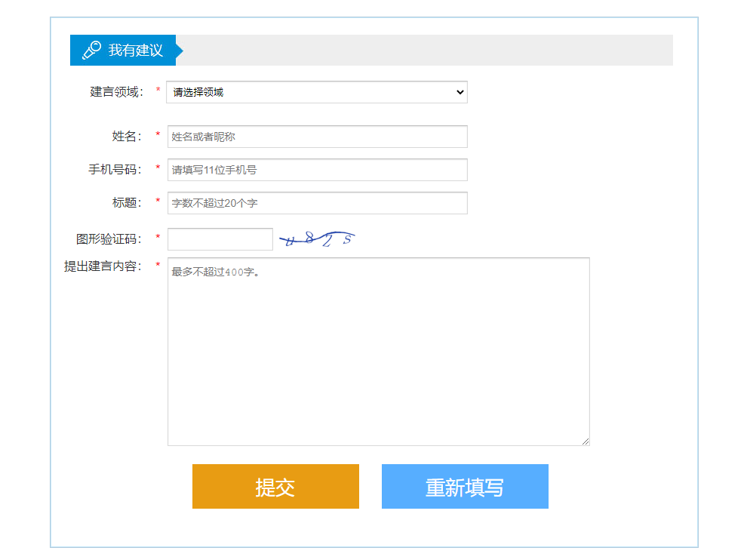The width and height of the screenshot is (747, 560).
Task: Refresh the handwritten captcha image
Action: pos(317,239)
